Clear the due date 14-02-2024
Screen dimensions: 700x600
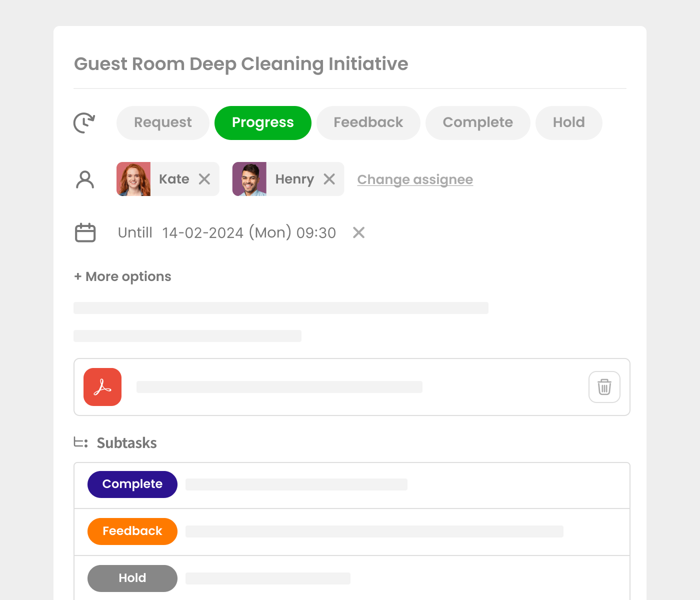(x=358, y=232)
